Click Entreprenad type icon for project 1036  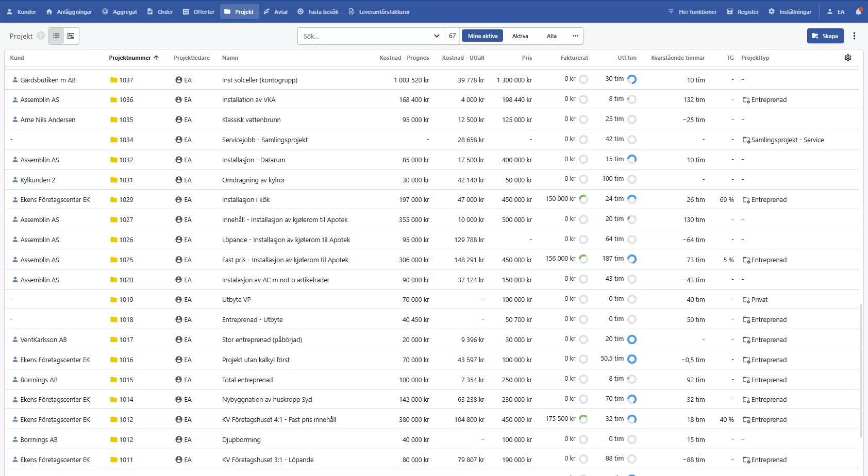pos(746,100)
